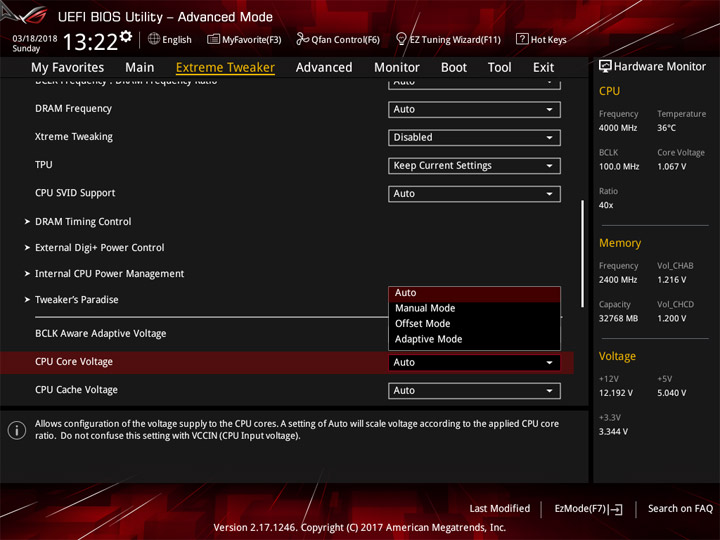This screenshot has height=540, width=720.
Task: Open the TPU Keep Current Settings dropdown
Action: 474,165
